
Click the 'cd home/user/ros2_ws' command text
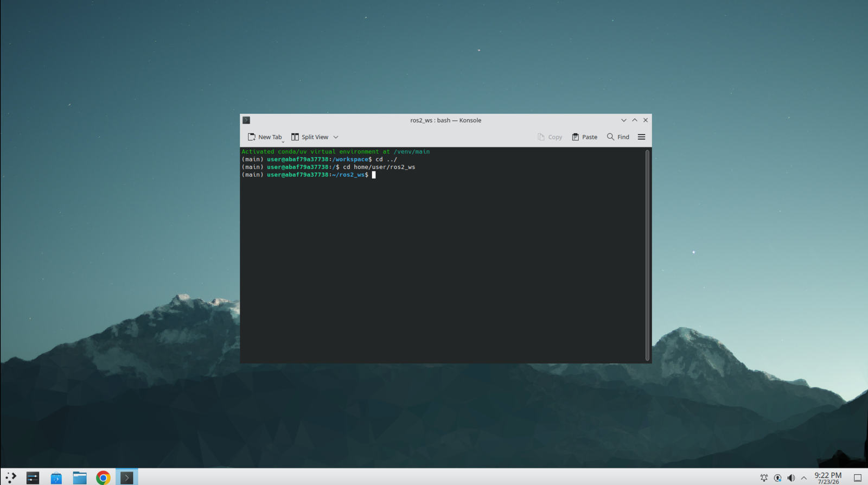tap(379, 167)
